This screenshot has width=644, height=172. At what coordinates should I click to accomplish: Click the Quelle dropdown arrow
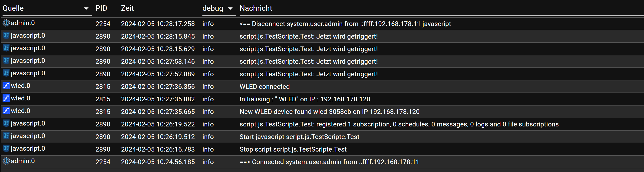coord(86,9)
